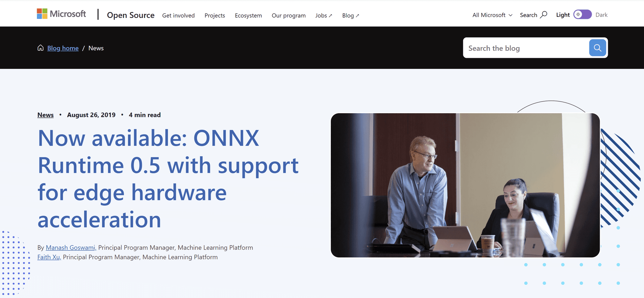Click the chevron next to All Microsoft
644x298 pixels.
pyautogui.click(x=510, y=15)
